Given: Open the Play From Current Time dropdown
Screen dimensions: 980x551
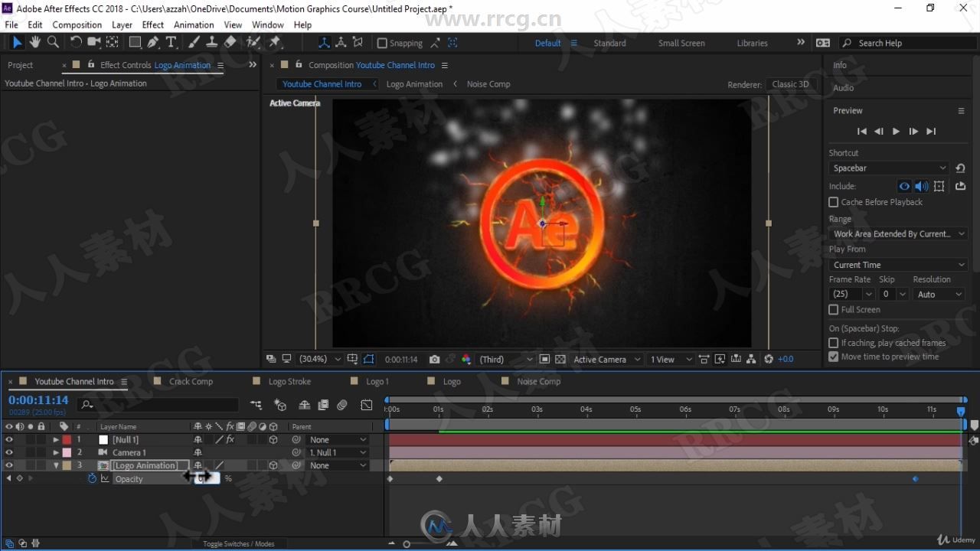Looking at the screenshot, I should click(898, 265).
